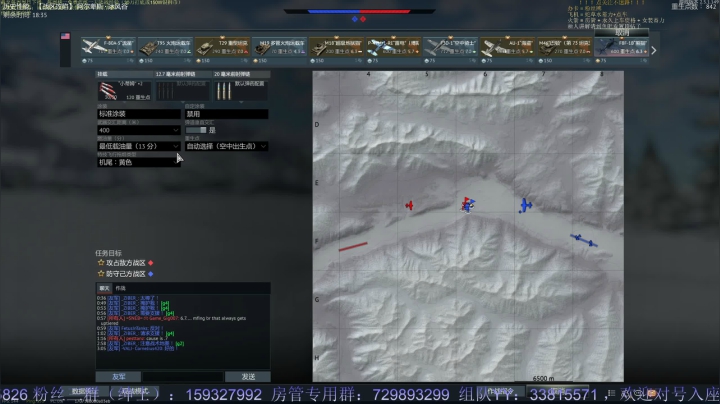Click the chat message at 3:05
The width and height of the screenshot is (720, 404).
[136, 348]
